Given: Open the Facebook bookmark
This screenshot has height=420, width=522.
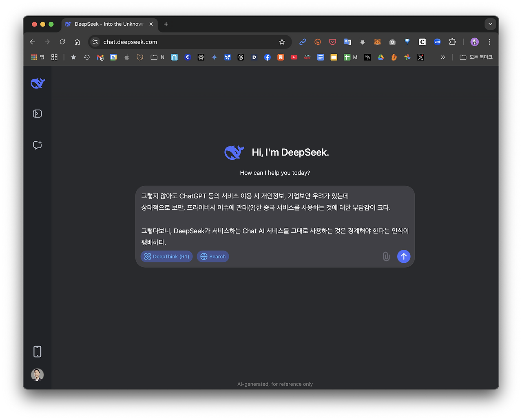Looking at the screenshot, I should 267,57.
